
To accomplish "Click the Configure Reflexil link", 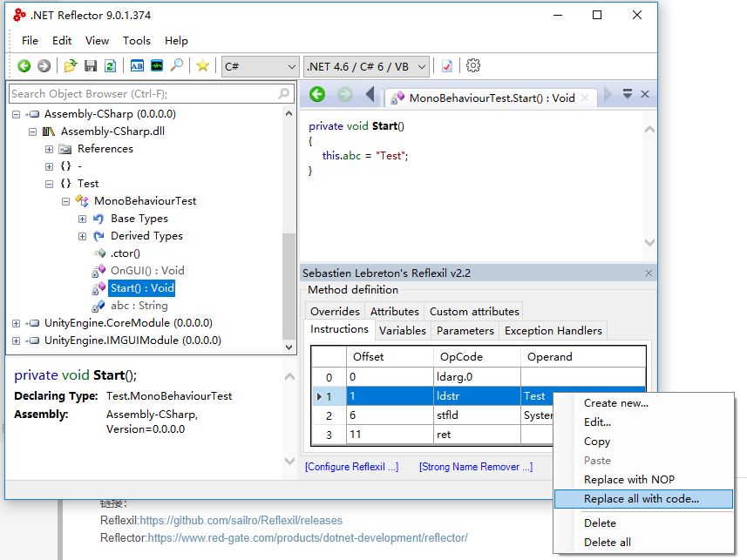I will (x=351, y=467).
